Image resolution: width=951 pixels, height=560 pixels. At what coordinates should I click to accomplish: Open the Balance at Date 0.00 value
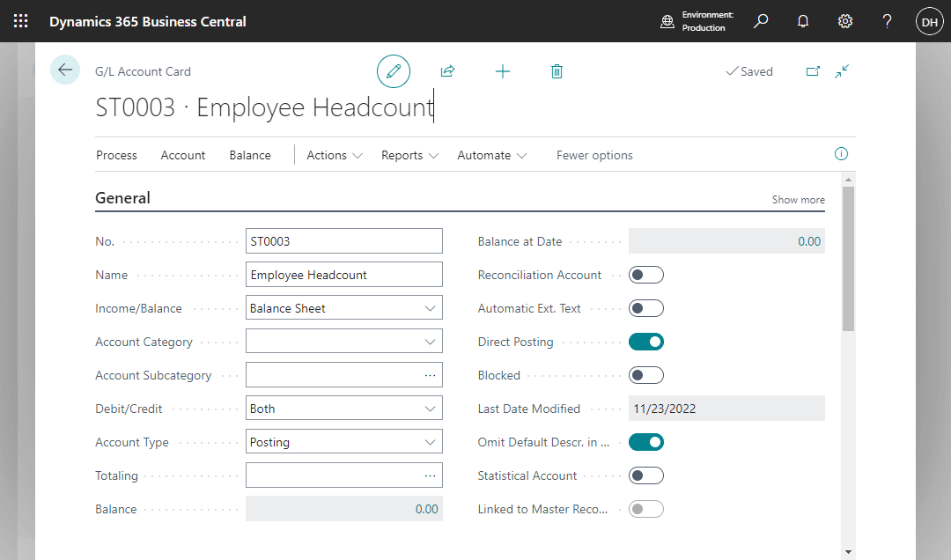(809, 241)
